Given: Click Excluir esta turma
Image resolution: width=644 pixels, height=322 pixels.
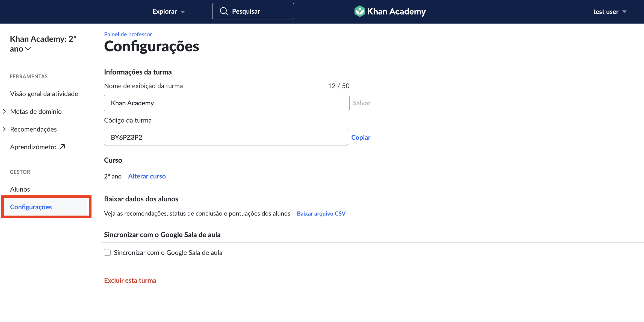Looking at the screenshot, I should click(130, 280).
